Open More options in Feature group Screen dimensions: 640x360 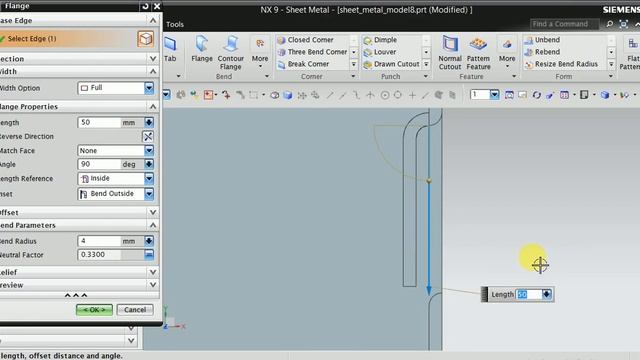tap(507, 52)
